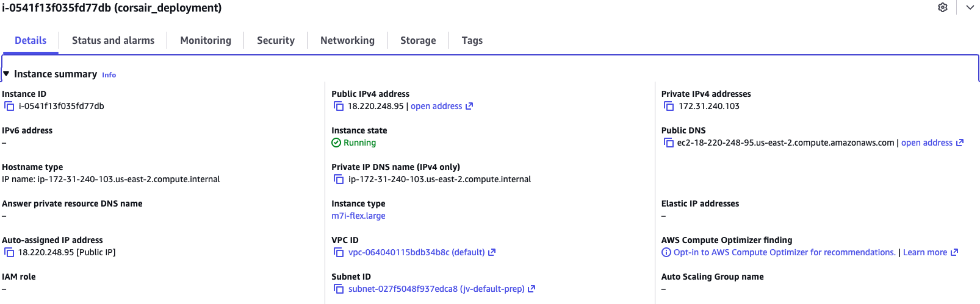Select the Networking tab

point(347,40)
